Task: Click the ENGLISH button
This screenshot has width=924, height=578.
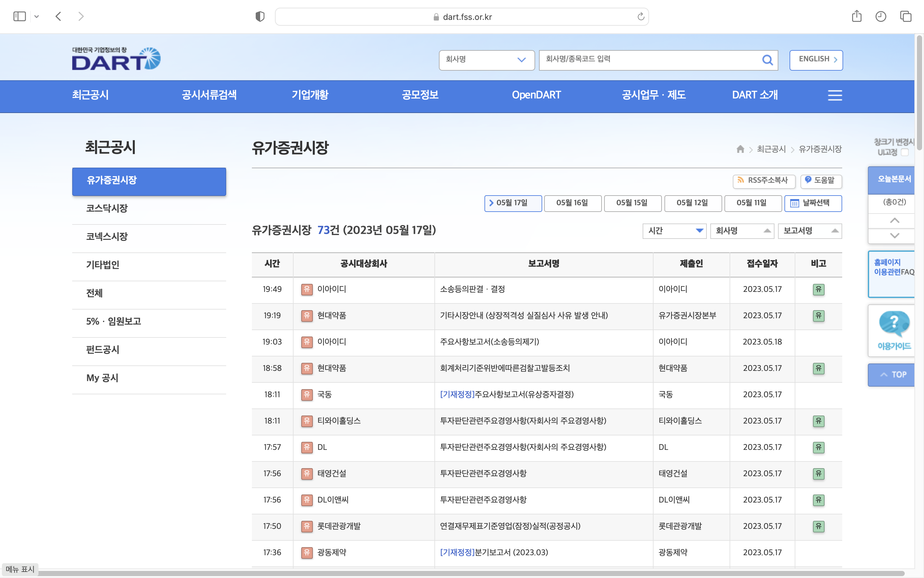Action: point(816,60)
